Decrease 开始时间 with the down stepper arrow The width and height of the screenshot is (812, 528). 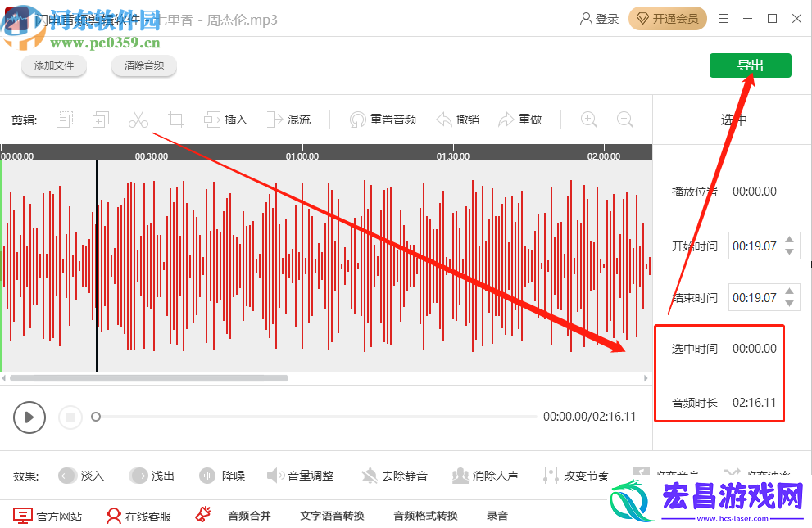789,252
